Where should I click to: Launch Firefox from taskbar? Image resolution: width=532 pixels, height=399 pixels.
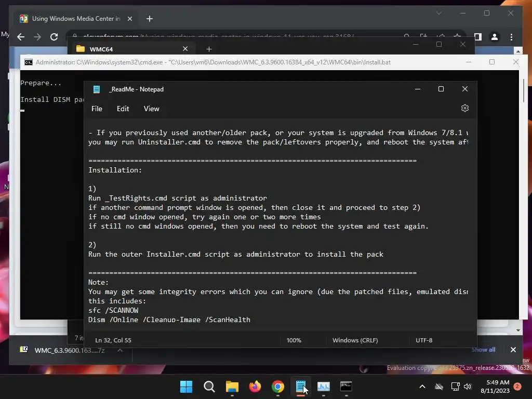coord(255,387)
